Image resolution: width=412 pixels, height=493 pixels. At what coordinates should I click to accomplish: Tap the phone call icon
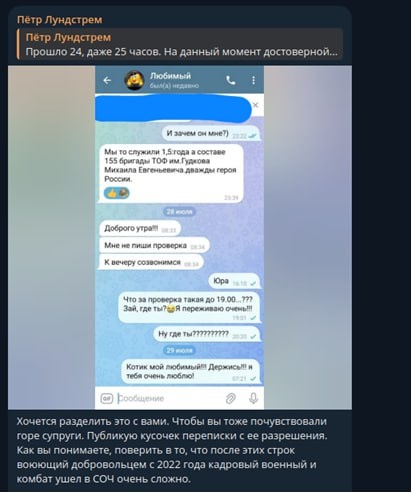(x=231, y=80)
